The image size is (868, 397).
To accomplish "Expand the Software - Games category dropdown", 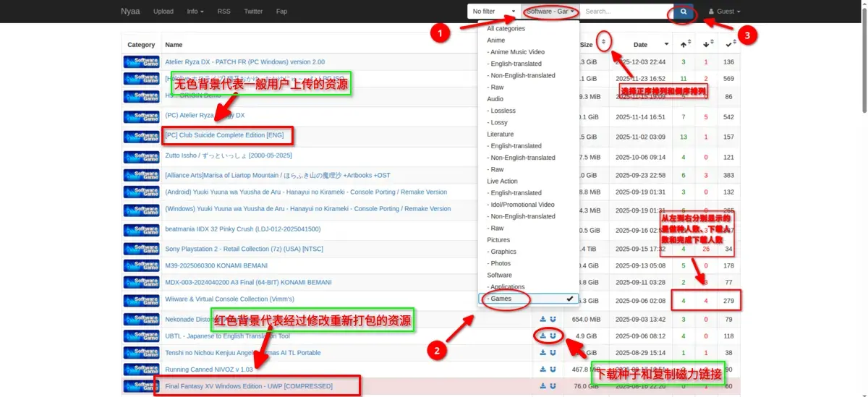I will [551, 12].
